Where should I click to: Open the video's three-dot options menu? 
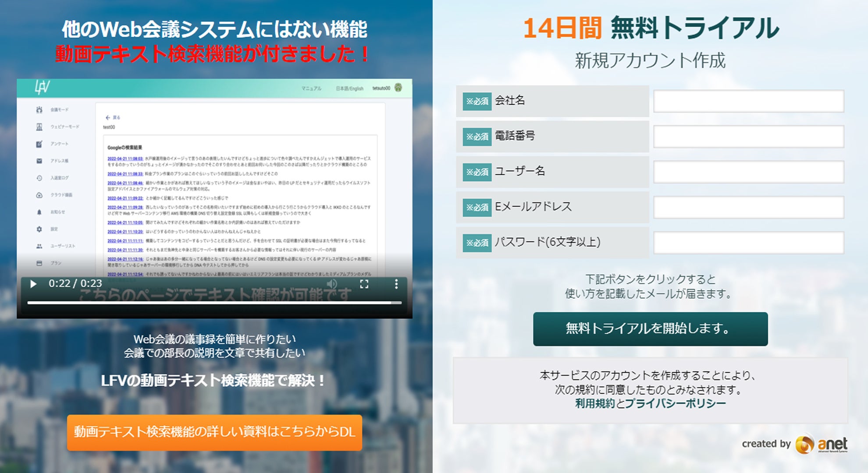(x=396, y=284)
